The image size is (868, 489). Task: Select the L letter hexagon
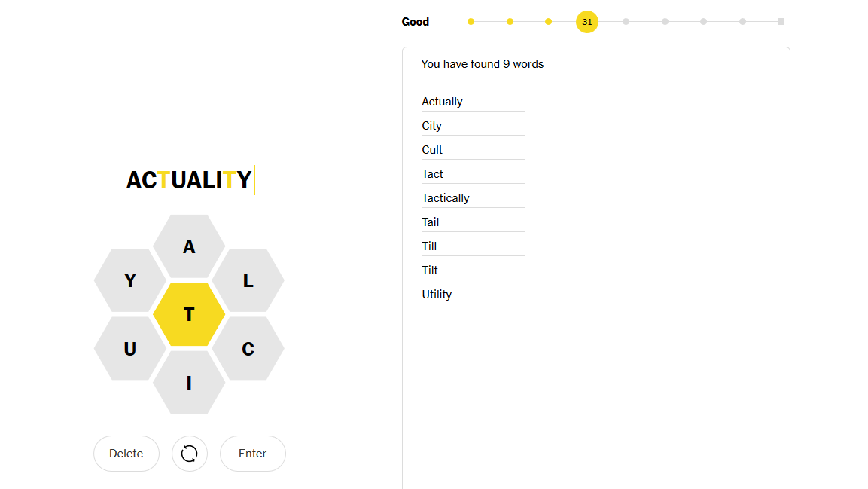click(x=248, y=280)
